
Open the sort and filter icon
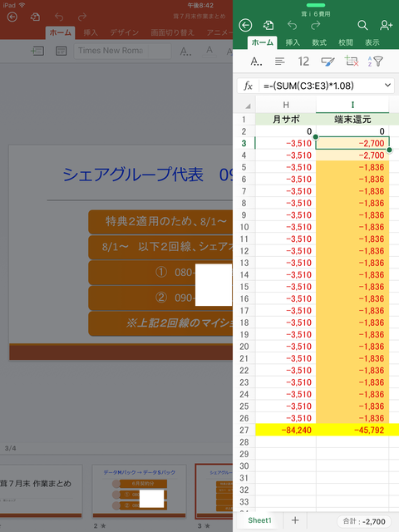[x=375, y=62]
